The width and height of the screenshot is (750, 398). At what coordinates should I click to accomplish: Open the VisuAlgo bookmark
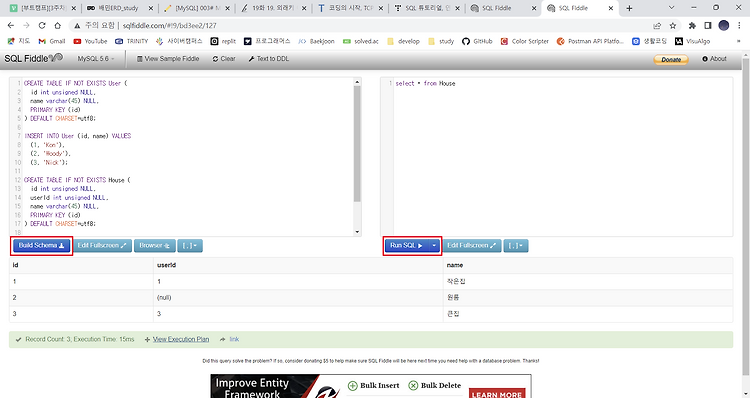click(692, 41)
